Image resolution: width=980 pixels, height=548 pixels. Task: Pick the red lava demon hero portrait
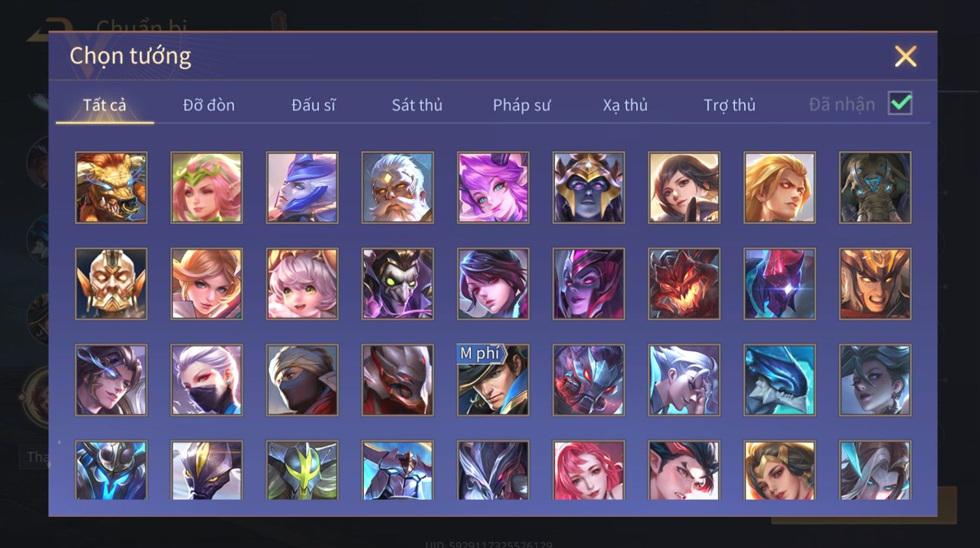tap(684, 284)
